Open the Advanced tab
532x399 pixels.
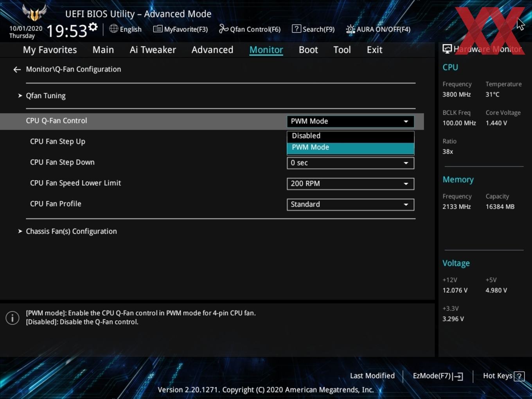[x=212, y=50]
